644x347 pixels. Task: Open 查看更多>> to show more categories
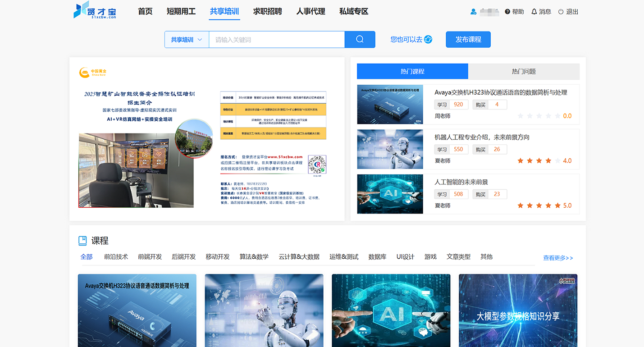pyautogui.click(x=558, y=258)
